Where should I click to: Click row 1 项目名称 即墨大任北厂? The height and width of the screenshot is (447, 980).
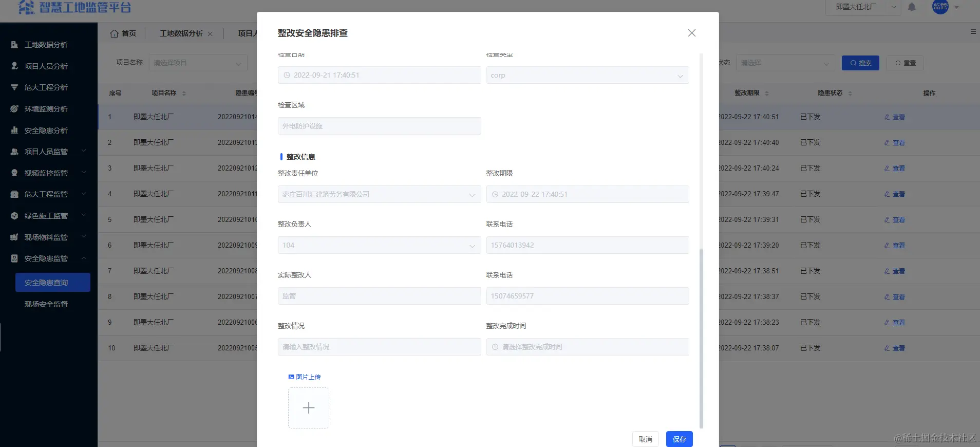click(154, 117)
